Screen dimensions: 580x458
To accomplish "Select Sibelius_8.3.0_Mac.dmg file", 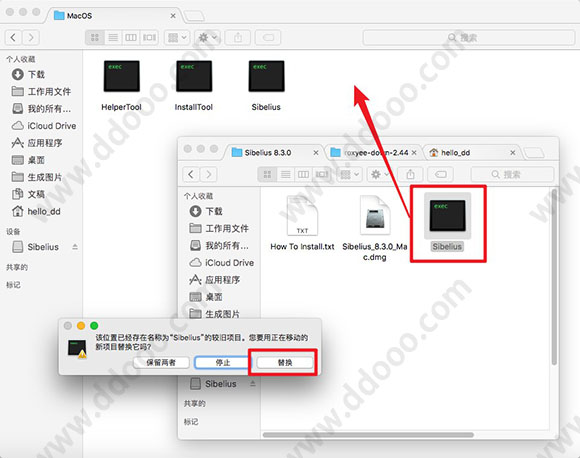I will pyautogui.click(x=375, y=228).
